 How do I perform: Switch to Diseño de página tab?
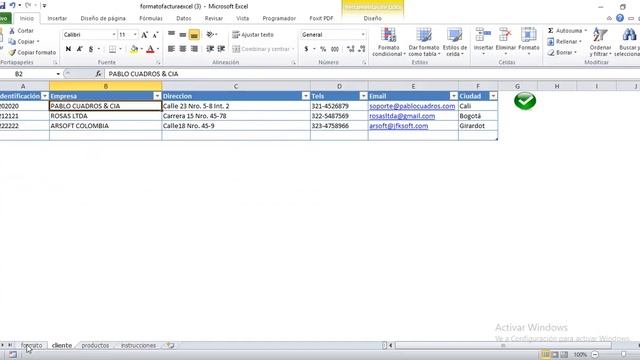pyautogui.click(x=103, y=18)
